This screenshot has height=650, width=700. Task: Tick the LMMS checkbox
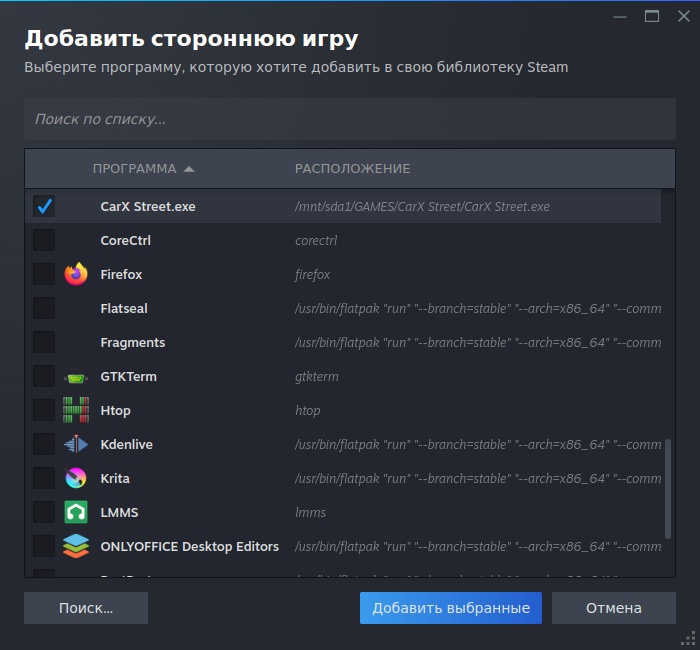tap(44, 512)
